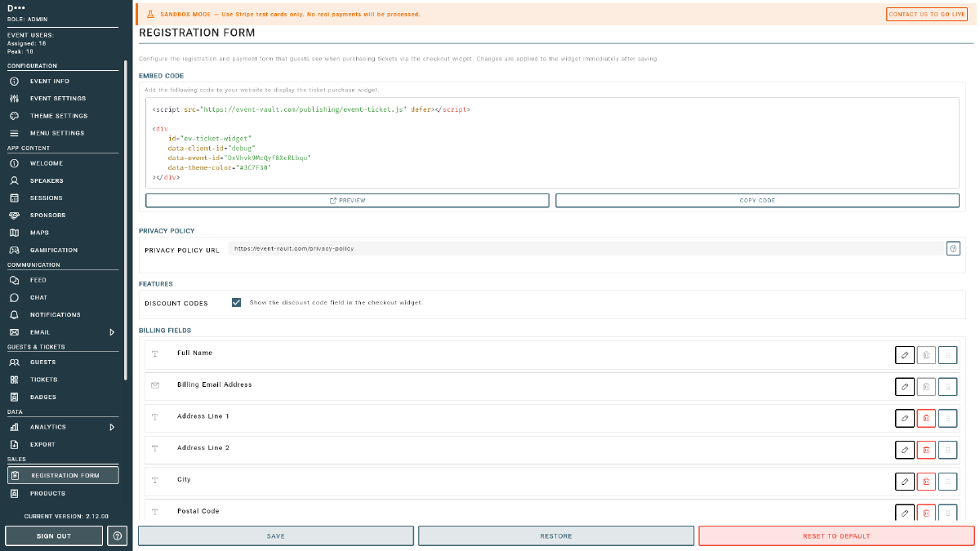The image size is (980, 551).
Task: Click the Gamification controller icon
Action: pyautogui.click(x=14, y=250)
